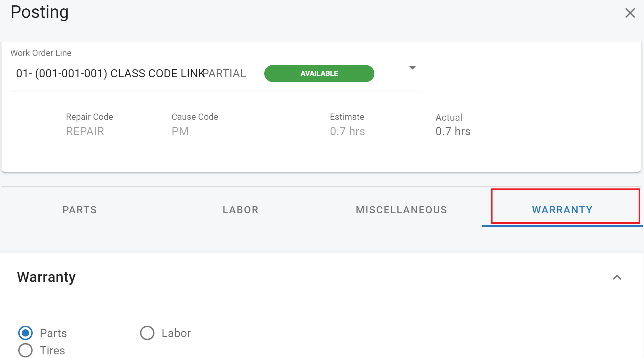644x358 pixels.
Task: Click the Estimate 0.7 hrs value
Action: point(347,131)
